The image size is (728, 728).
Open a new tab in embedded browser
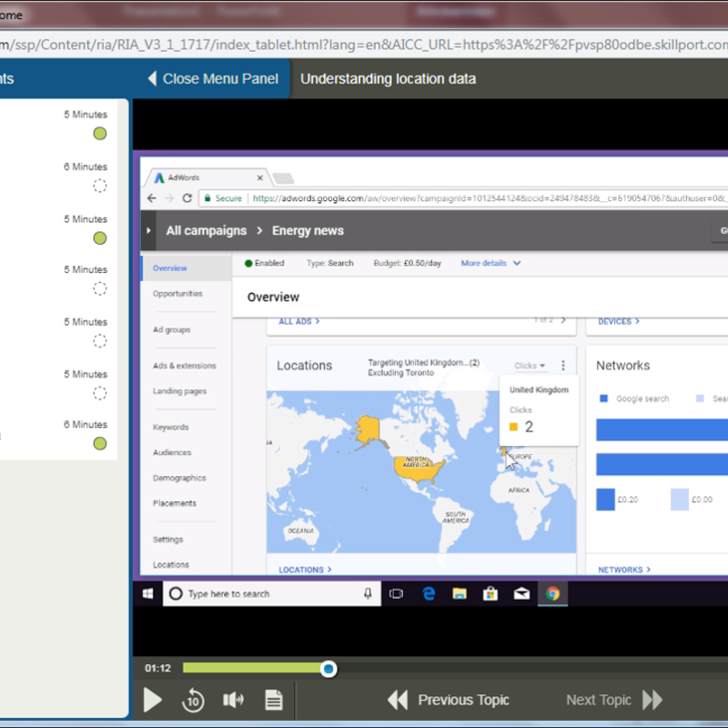283,178
